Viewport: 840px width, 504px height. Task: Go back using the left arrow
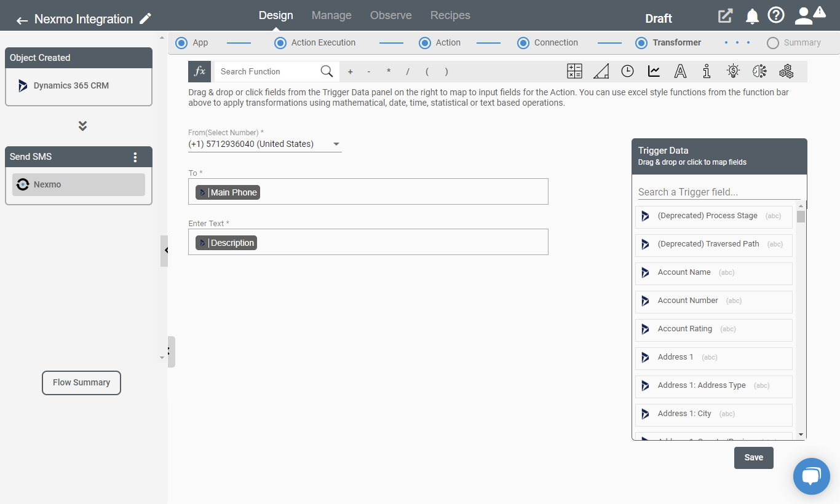click(x=22, y=20)
